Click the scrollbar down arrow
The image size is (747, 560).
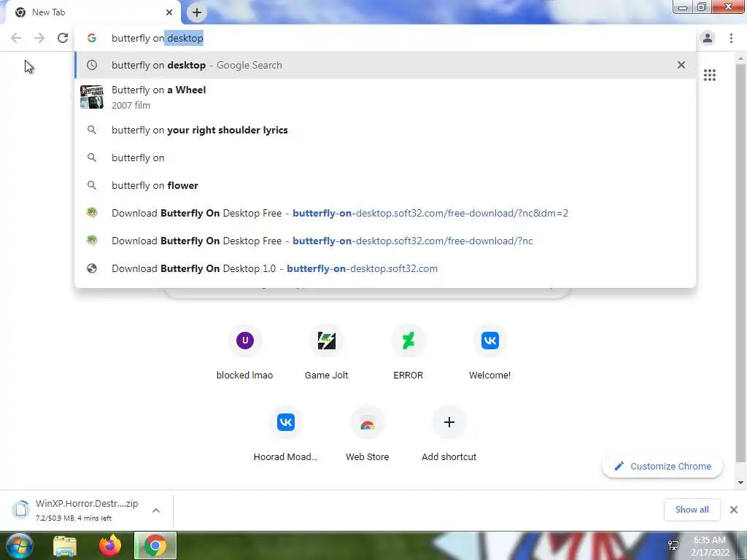pos(740,483)
